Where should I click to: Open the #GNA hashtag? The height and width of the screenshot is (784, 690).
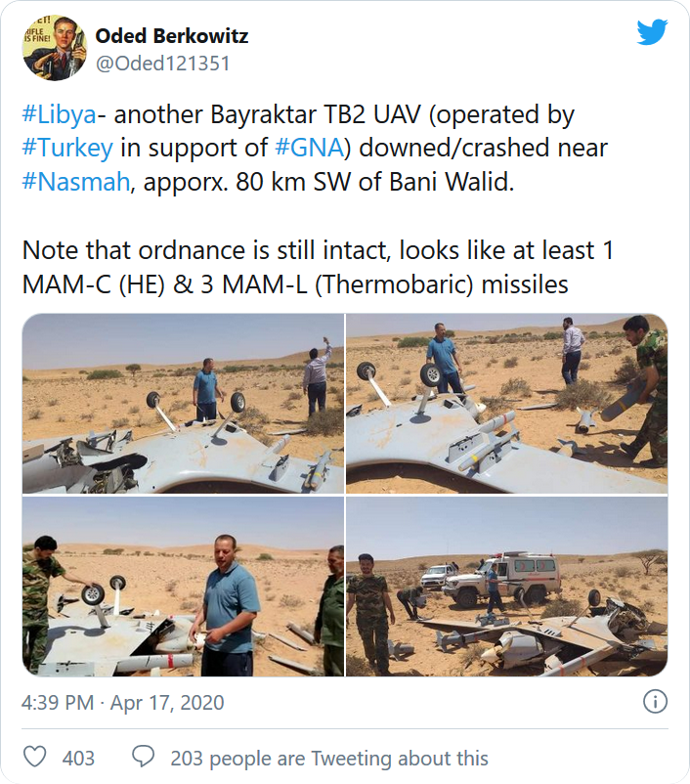click(310, 148)
